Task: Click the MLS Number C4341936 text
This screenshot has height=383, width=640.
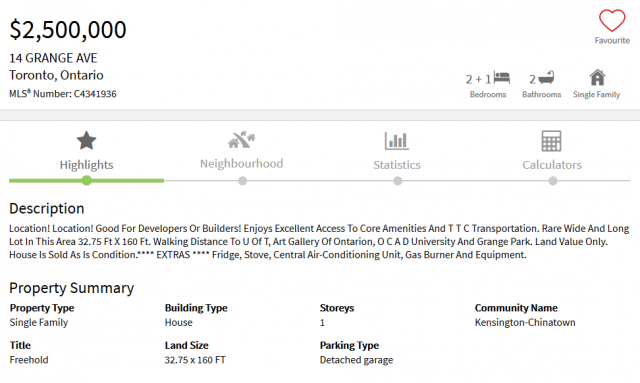Action: (63, 94)
